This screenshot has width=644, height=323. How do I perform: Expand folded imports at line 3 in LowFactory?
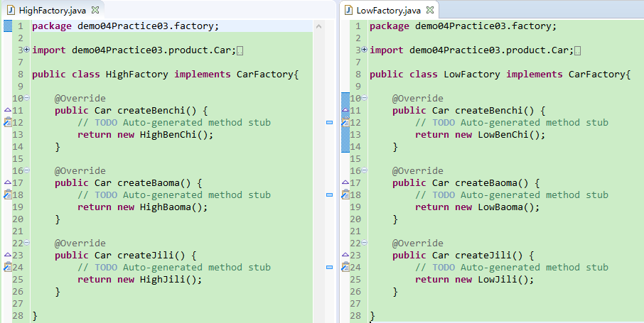point(364,50)
